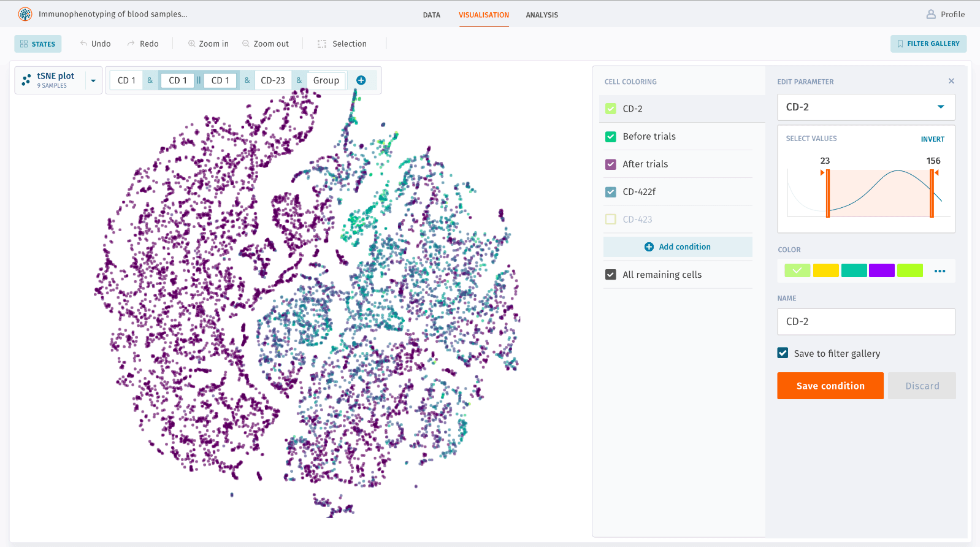Close the Edit Parameter panel
The height and width of the screenshot is (547, 980).
951,81
